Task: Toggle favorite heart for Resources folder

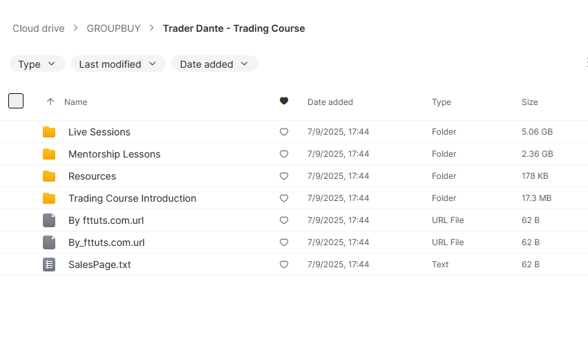Action: [284, 176]
